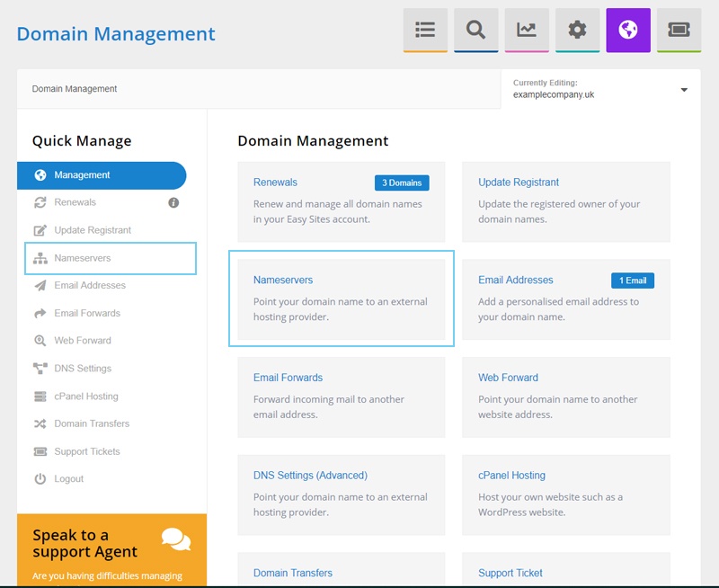Open the Nameservers card link
Screen dimensions: 719x588
pos(283,281)
